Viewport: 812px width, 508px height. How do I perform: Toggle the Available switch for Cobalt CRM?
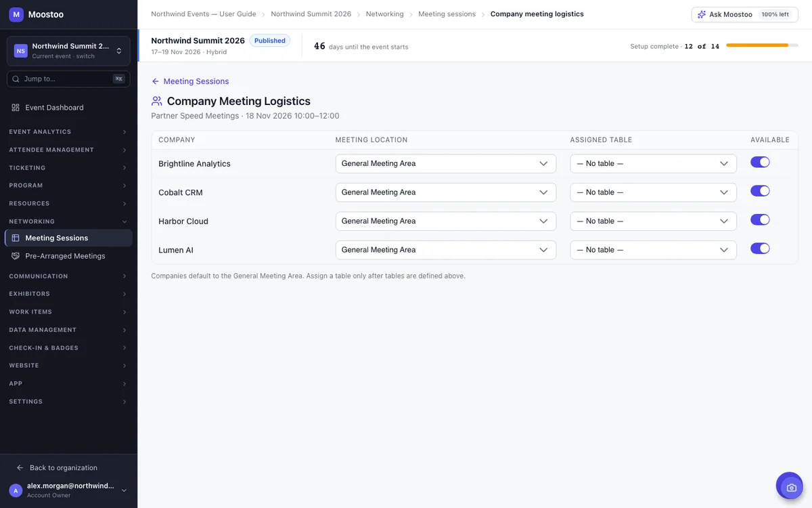[760, 191]
